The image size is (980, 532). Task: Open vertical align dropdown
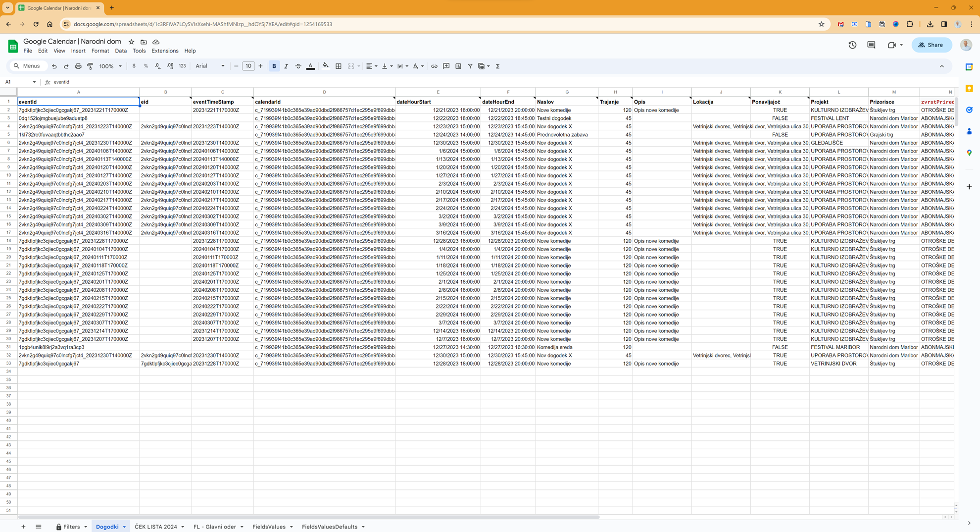387,66
